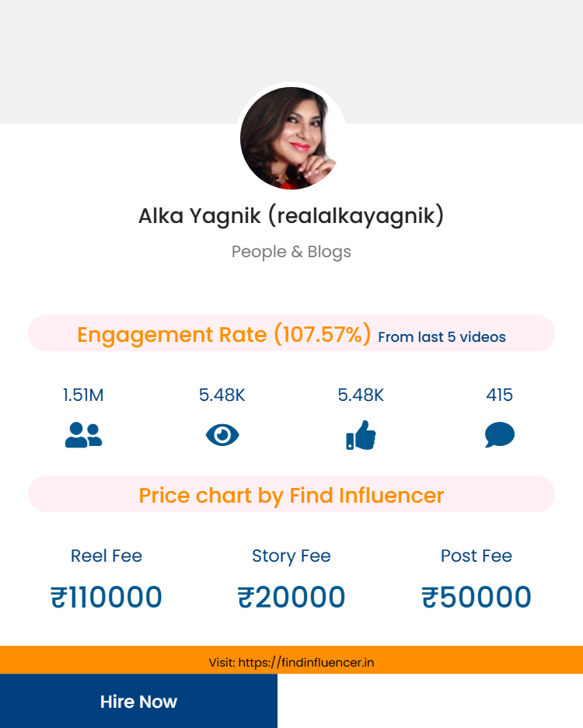This screenshot has height=728, width=583.
Task: Click the thumbs-up likes icon
Action: click(x=361, y=435)
